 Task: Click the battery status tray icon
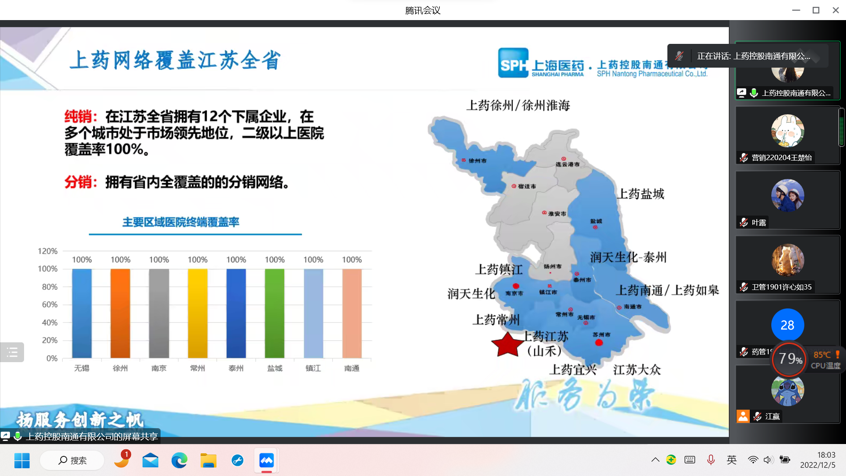[x=785, y=460]
